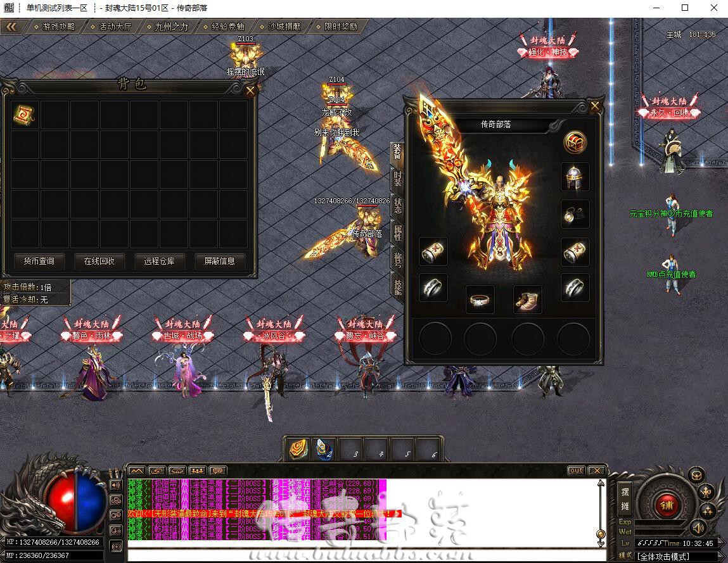Image resolution: width=728 pixels, height=563 pixels.
Task: Click the group members chat toolbar icon
Action: pyautogui.click(x=197, y=471)
